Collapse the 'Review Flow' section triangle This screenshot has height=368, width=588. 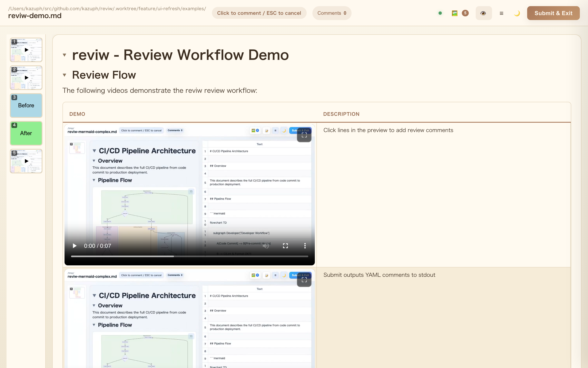[x=64, y=75]
